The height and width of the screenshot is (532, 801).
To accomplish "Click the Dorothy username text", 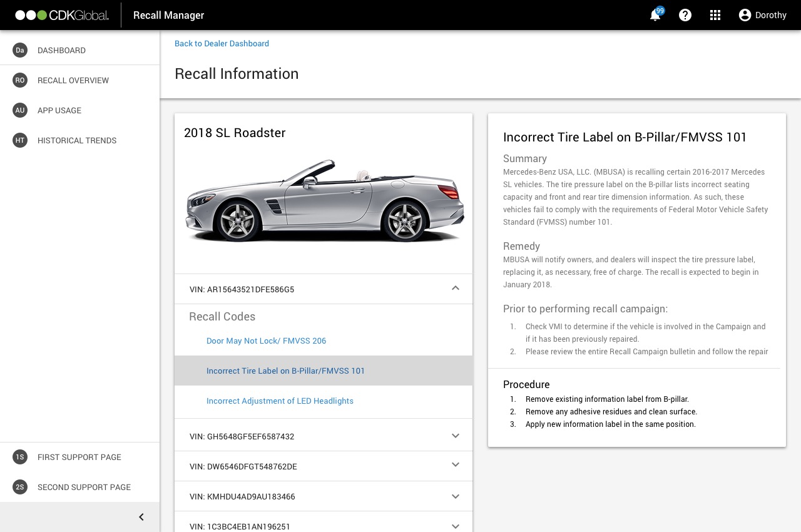I will [771, 15].
